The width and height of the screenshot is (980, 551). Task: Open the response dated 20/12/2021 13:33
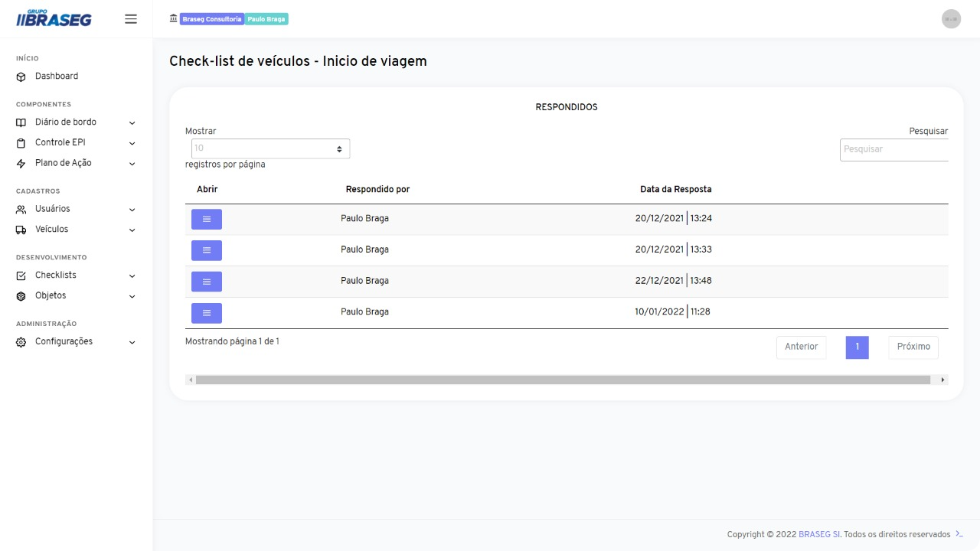pos(206,250)
